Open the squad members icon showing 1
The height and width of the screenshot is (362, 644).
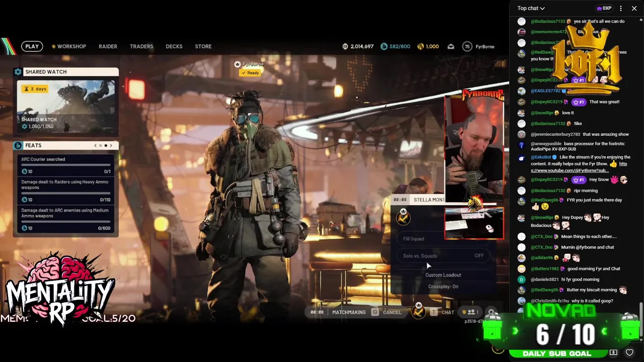tap(470, 312)
